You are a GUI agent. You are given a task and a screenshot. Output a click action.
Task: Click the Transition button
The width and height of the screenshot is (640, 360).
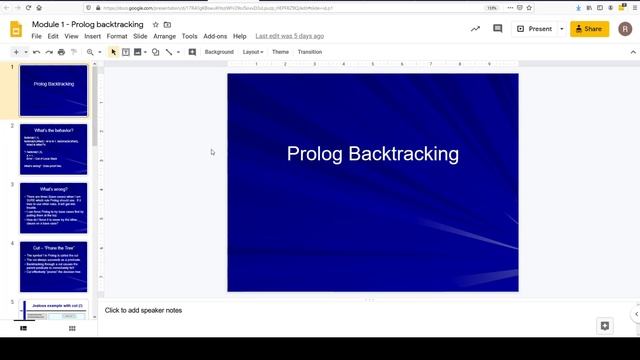310,52
